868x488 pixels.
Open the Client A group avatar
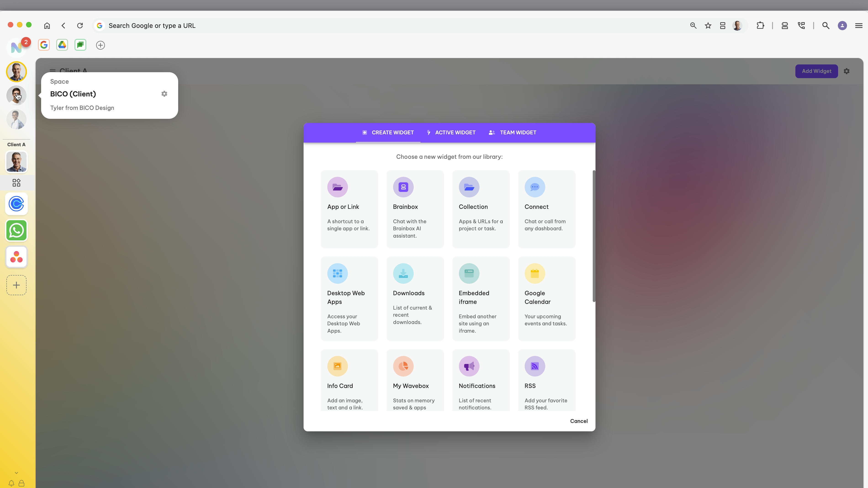[x=16, y=162]
